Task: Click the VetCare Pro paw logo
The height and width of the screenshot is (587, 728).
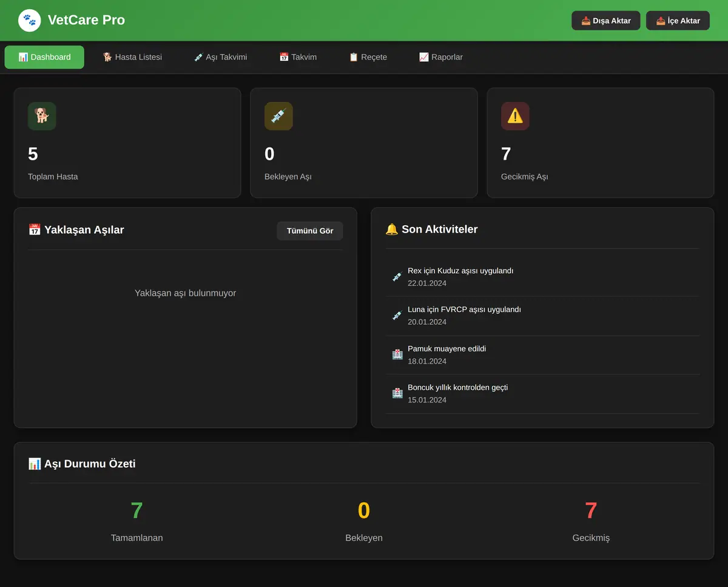Action: (30, 21)
